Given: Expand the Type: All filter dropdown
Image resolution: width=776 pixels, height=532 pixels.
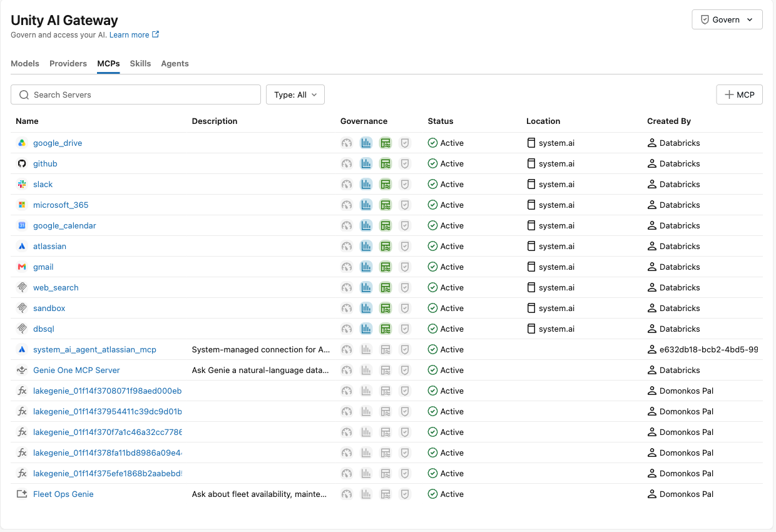Looking at the screenshot, I should pyautogui.click(x=295, y=95).
